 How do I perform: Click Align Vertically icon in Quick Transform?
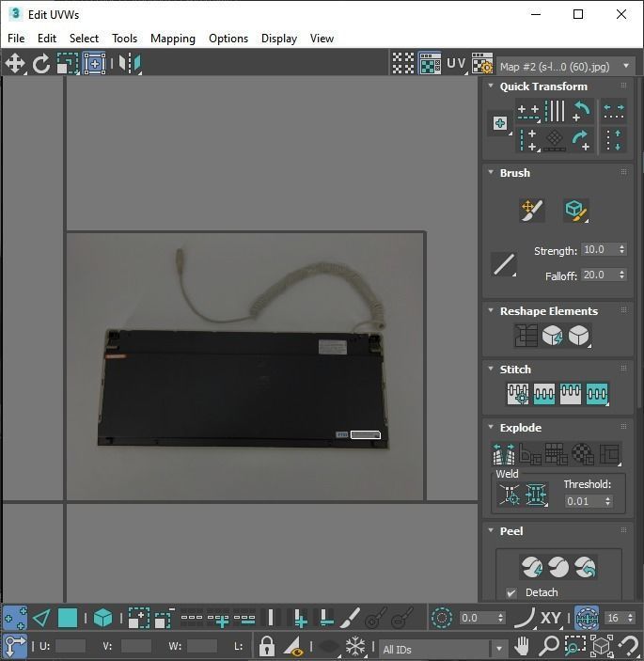pyautogui.click(x=528, y=140)
